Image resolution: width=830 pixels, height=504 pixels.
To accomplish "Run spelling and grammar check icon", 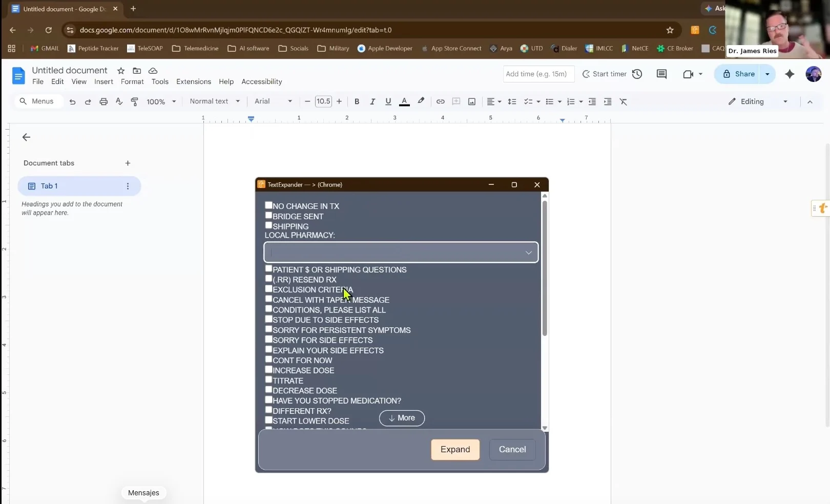I will (x=119, y=101).
